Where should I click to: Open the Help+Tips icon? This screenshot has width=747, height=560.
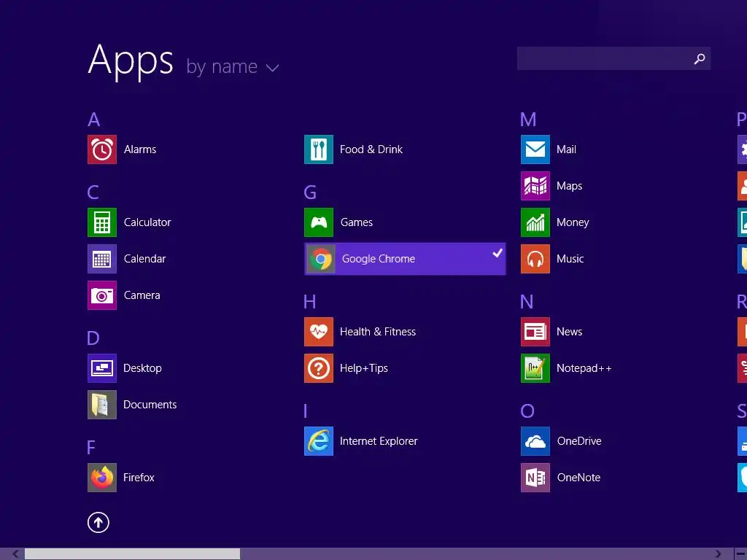(x=319, y=368)
